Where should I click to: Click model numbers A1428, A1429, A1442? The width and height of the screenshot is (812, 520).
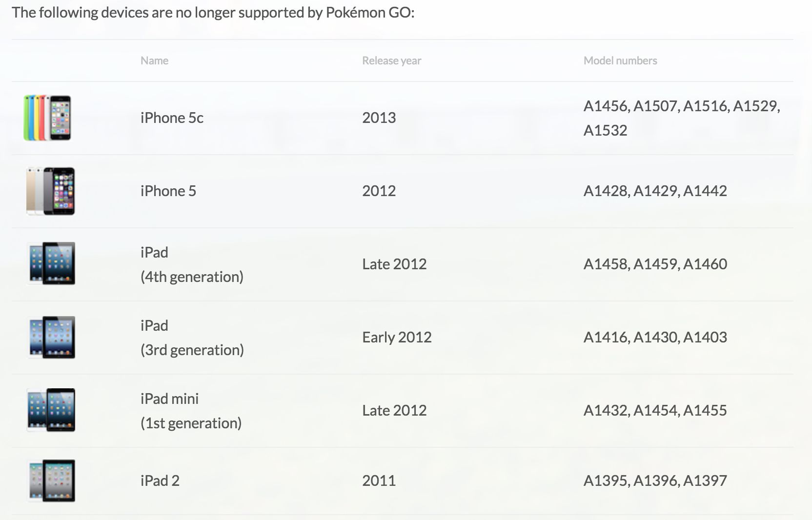coord(655,191)
